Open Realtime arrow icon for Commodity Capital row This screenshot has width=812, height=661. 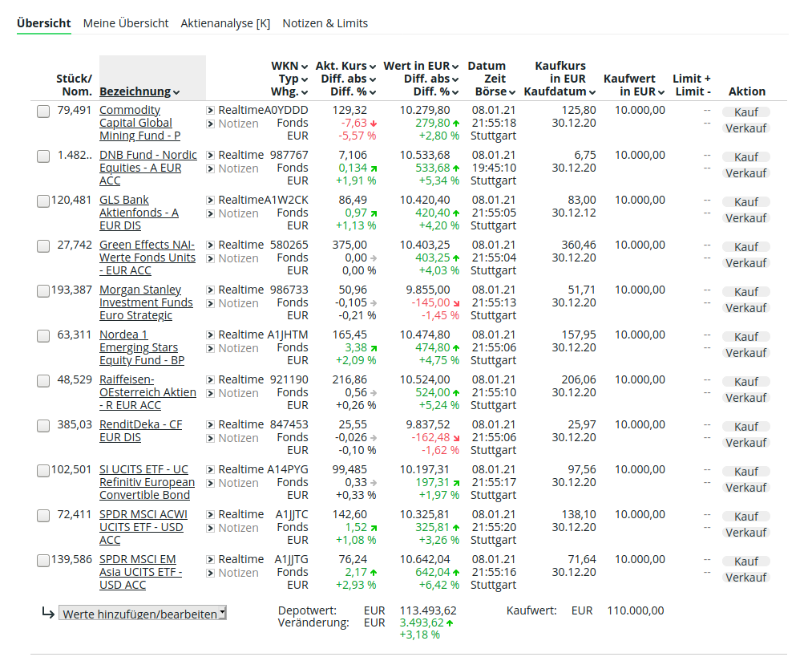click(x=210, y=111)
